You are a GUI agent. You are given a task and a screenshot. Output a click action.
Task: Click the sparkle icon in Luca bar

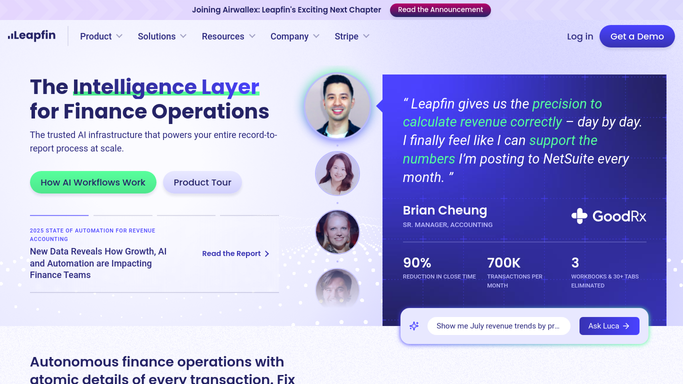coord(414,326)
